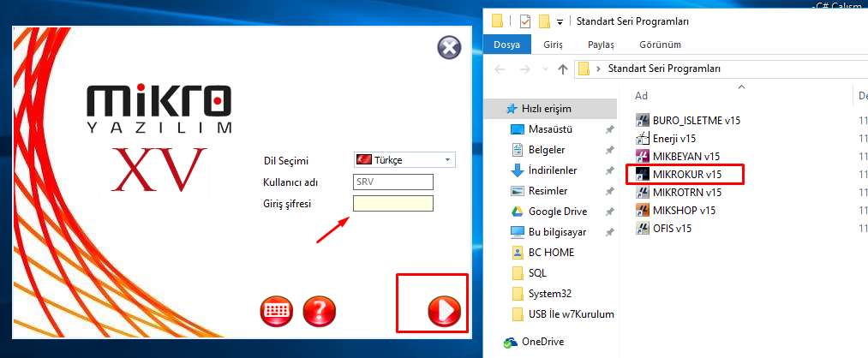Unpin Bu bilgisayar via its pin icon
Image resolution: width=868 pixels, height=358 pixels.
click(x=609, y=232)
